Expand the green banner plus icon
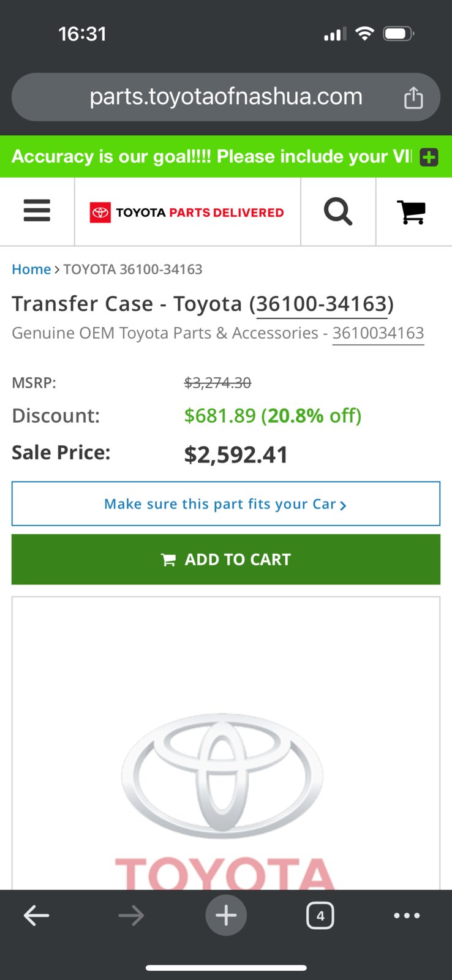The width and height of the screenshot is (452, 980). [429, 157]
